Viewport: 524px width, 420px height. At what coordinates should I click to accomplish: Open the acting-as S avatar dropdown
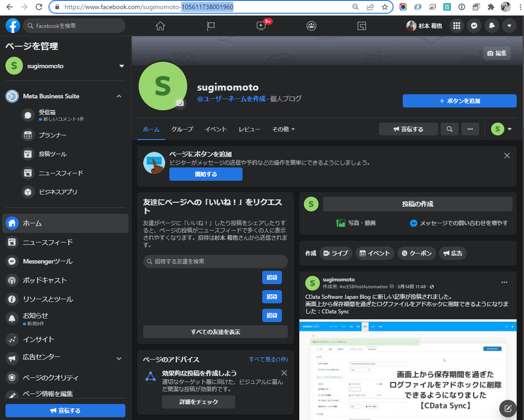click(x=501, y=129)
